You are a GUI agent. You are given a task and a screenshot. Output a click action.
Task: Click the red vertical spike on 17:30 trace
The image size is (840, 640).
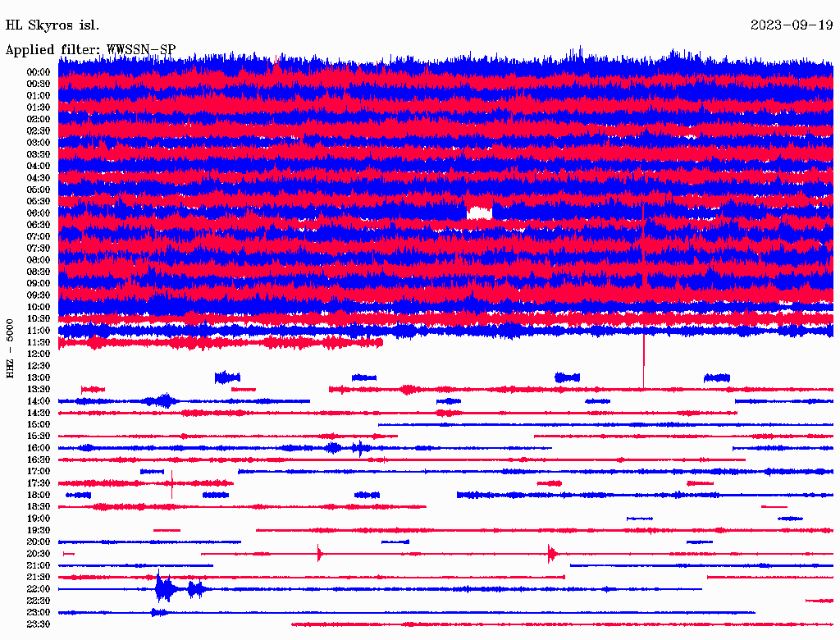172,485
